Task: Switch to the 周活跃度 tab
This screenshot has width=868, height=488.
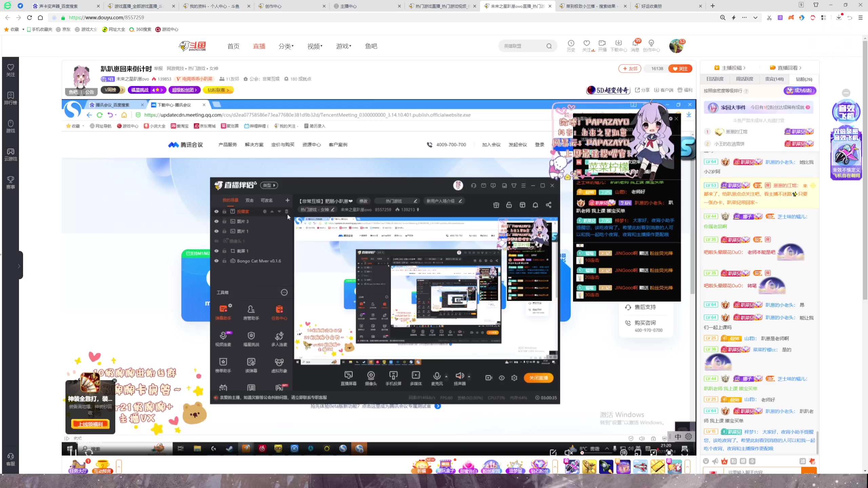Action: 745,79
